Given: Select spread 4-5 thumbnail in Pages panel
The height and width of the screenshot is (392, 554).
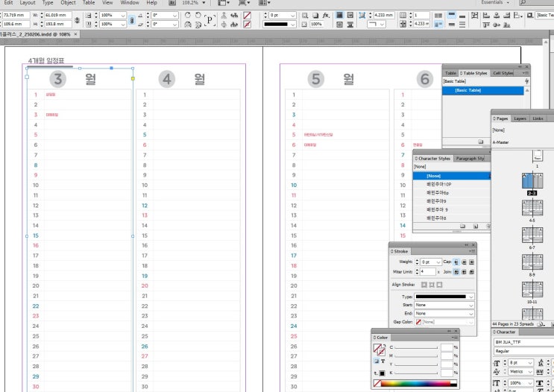Looking at the screenshot, I should 532,208.
